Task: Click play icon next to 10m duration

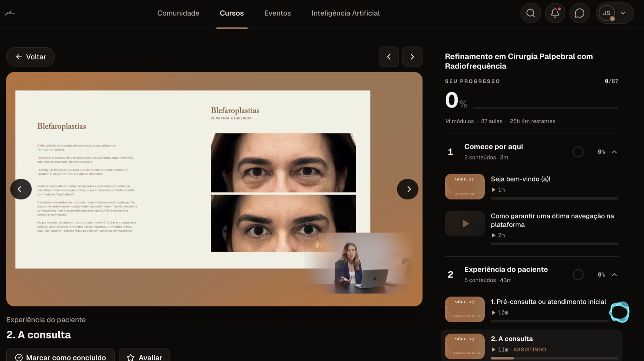Action: pyautogui.click(x=493, y=313)
